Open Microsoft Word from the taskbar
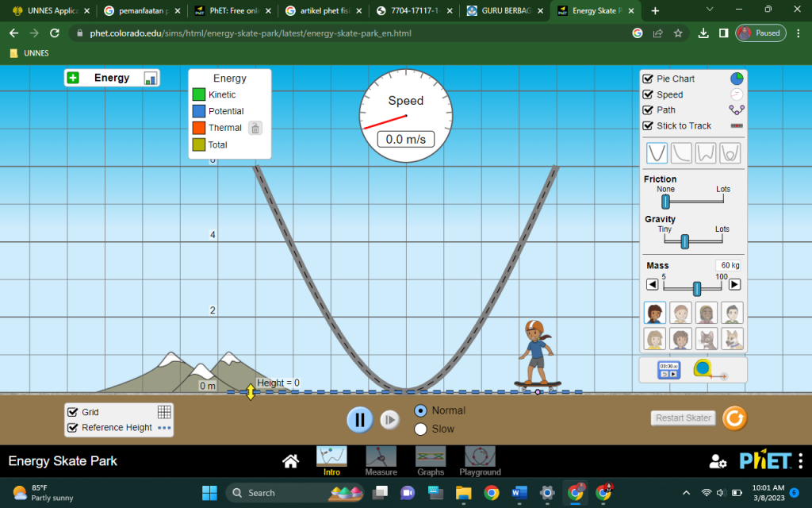Image resolution: width=812 pixels, height=508 pixels. coord(519,493)
